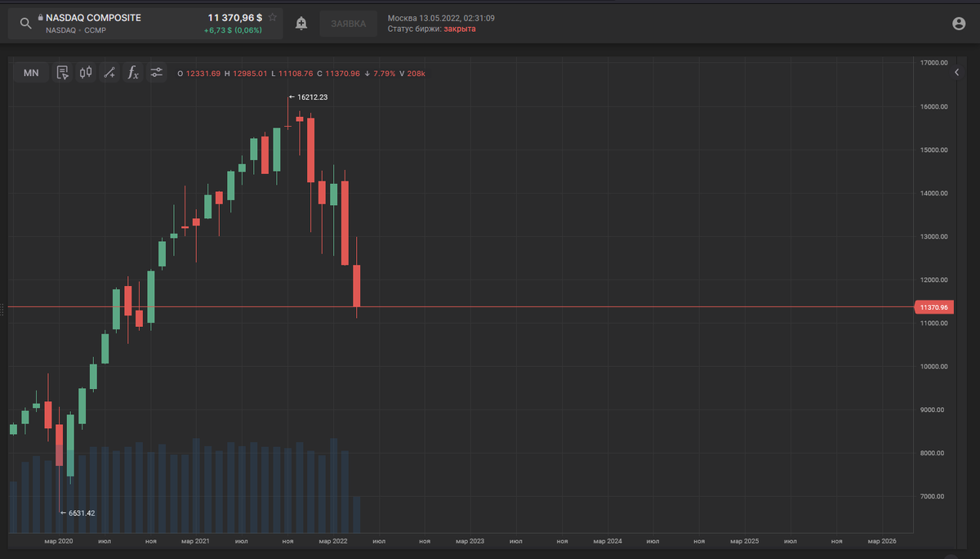Click the low value L 11108.76

pos(292,74)
